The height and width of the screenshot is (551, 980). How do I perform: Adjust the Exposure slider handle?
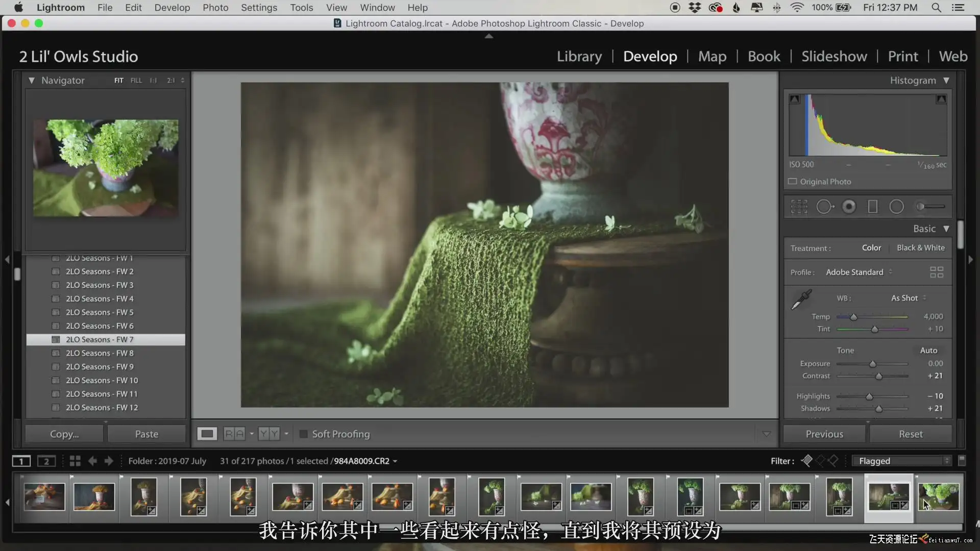873,364
